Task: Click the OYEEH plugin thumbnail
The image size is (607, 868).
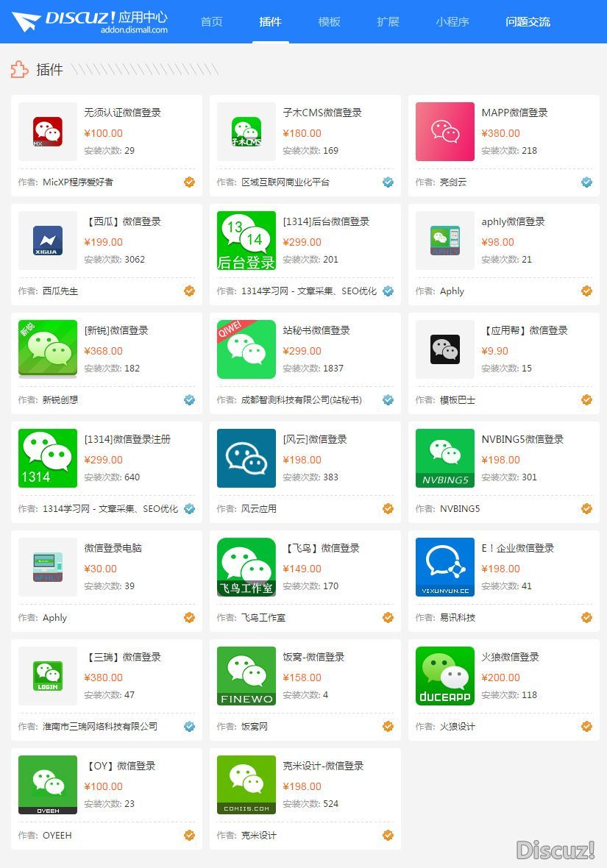Action: point(48,785)
